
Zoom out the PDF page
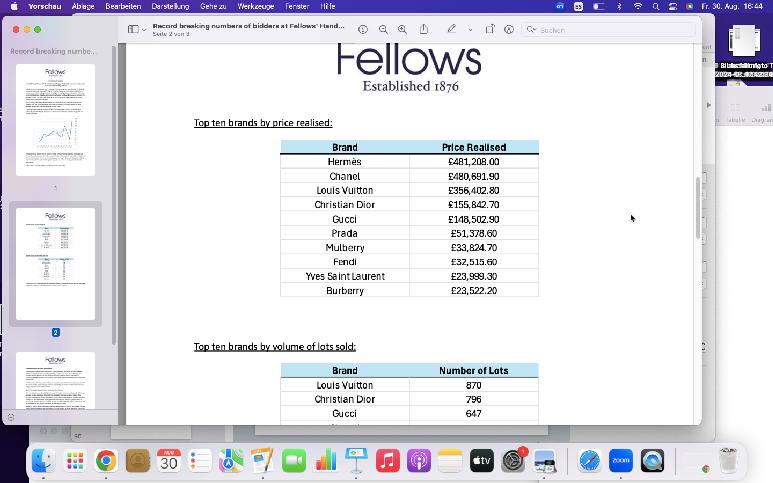click(x=383, y=30)
